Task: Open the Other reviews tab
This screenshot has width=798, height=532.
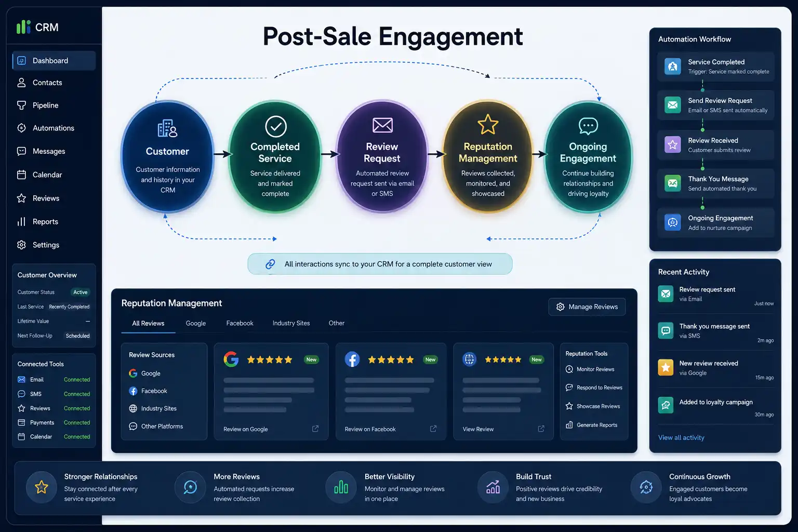Action: (337, 323)
